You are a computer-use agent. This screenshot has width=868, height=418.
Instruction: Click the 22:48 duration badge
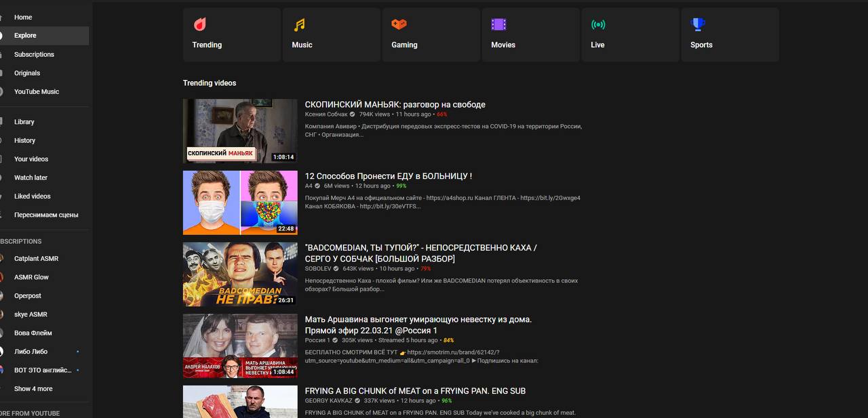(x=286, y=229)
